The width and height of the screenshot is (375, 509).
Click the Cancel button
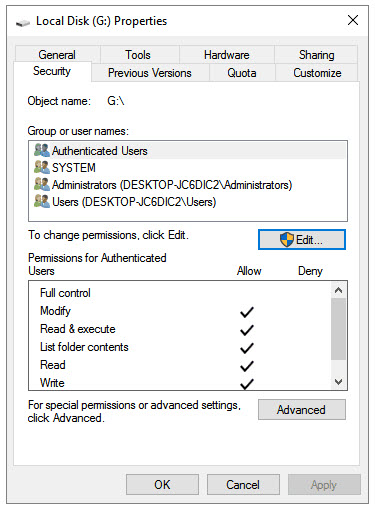point(243,484)
